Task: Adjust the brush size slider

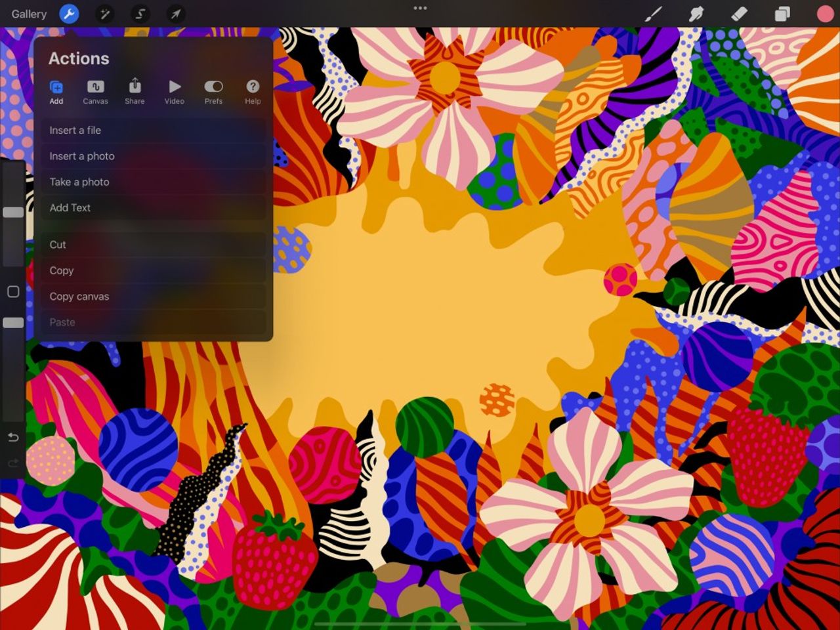Action: point(12,211)
